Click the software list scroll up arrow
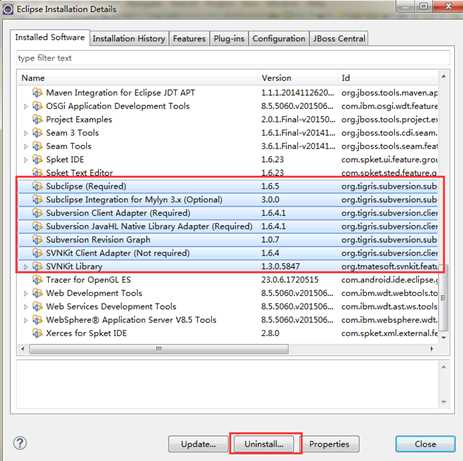 pos(443,77)
